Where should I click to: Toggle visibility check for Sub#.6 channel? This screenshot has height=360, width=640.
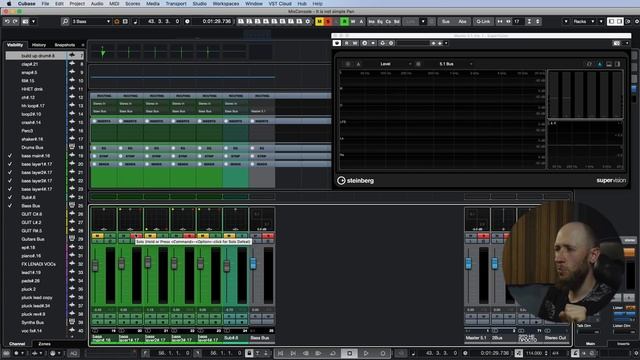pyautogui.click(x=10, y=197)
